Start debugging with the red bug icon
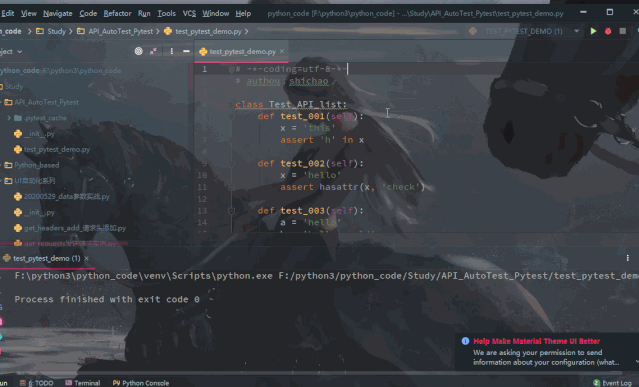 pos(608,31)
